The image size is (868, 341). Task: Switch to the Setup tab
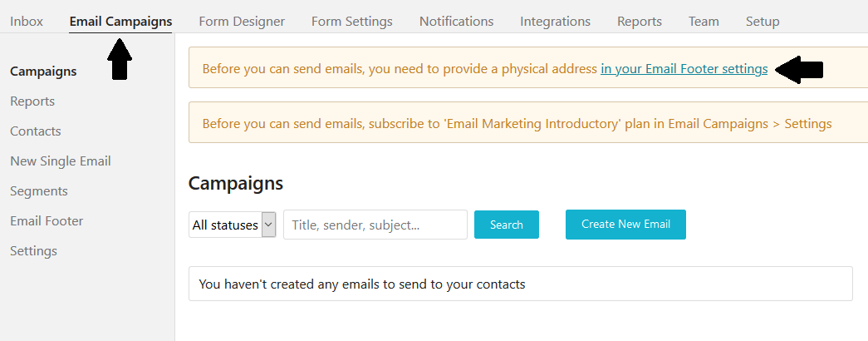pyautogui.click(x=763, y=22)
